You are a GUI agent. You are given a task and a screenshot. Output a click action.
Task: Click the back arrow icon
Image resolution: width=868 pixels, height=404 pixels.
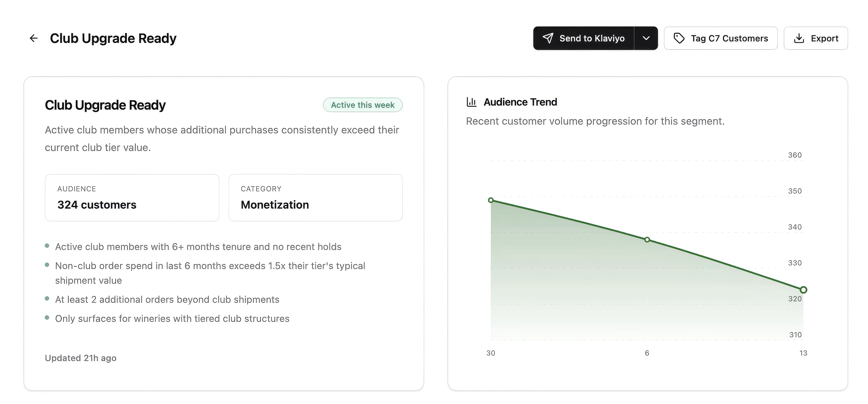tap(34, 38)
